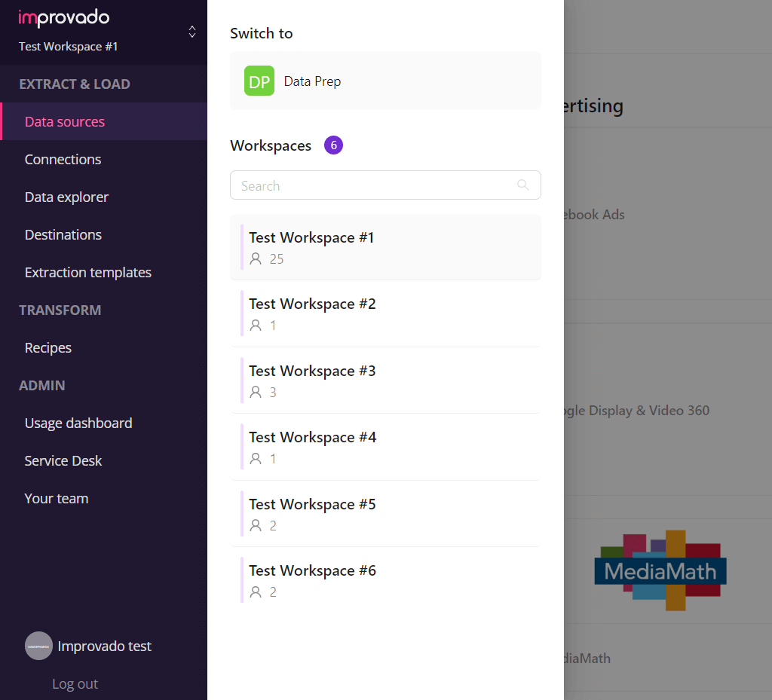Open the Usage dashboard
Screen dimensions: 772x700
(78, 423)
